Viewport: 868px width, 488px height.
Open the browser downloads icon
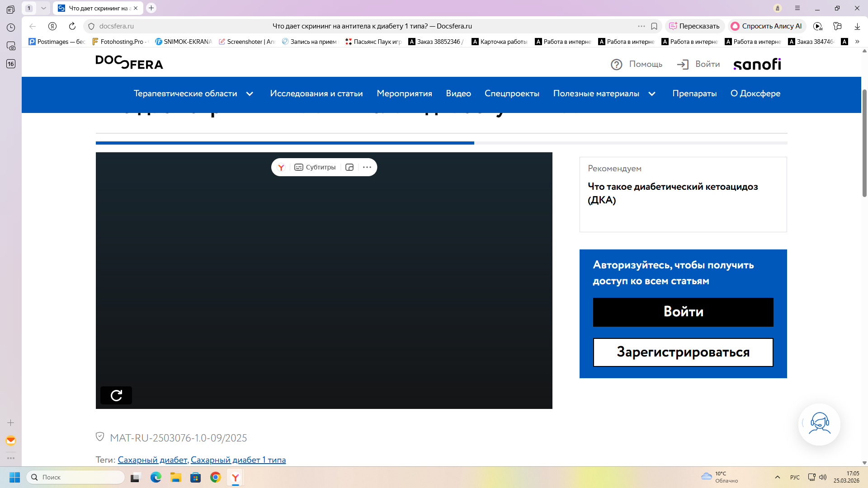tap(857, 26)
